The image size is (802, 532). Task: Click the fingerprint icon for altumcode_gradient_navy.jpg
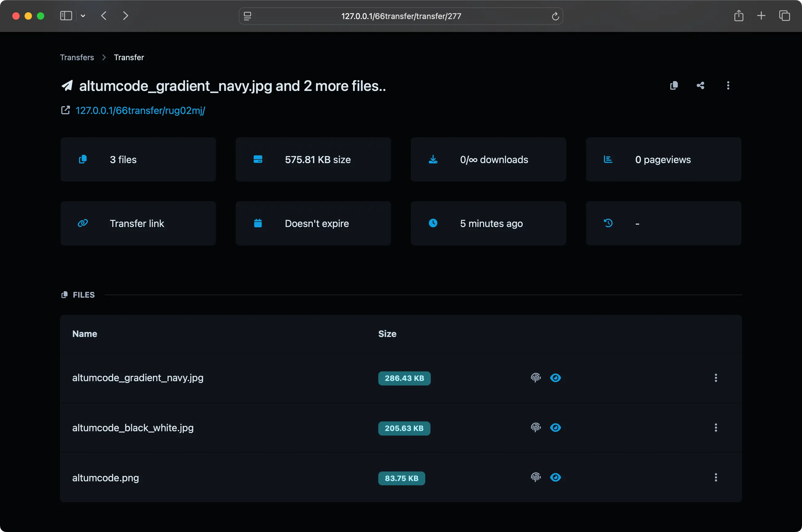pyautogui.click(x=535, y=377)
